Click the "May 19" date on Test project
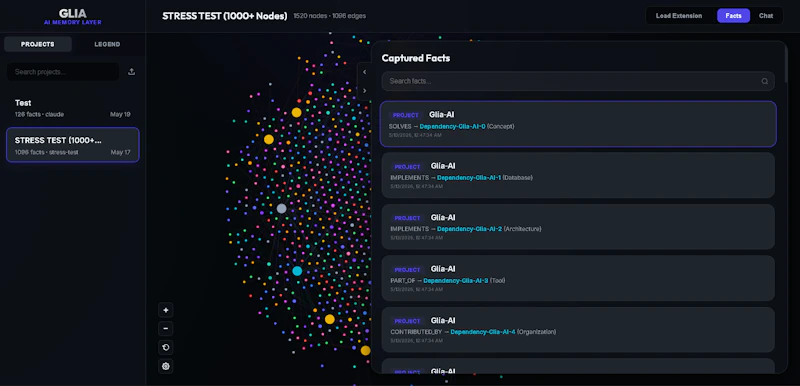 point(120,114)
